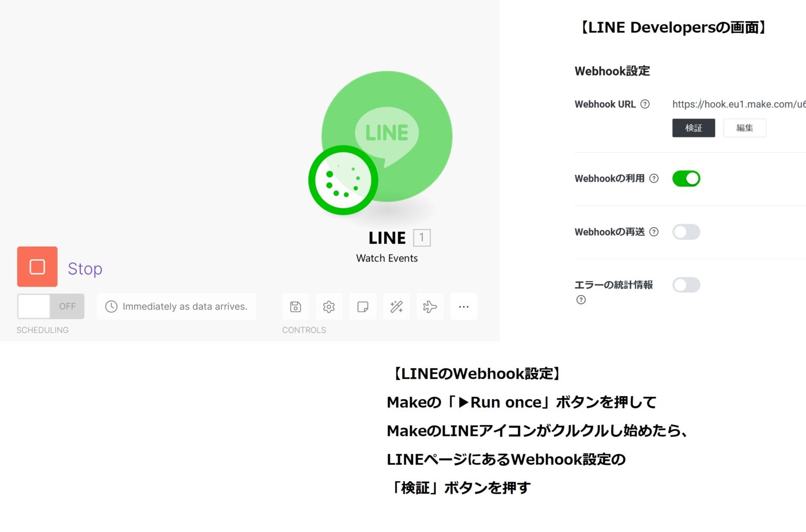
Task: Open scenario settings via the gear icon
Action: 329,306
